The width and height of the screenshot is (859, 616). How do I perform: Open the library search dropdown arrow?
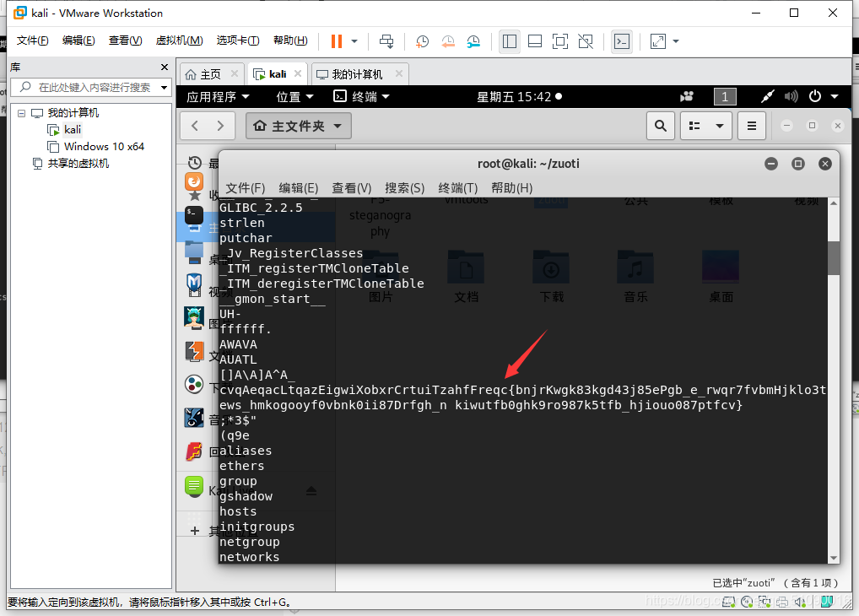(164, 87)
